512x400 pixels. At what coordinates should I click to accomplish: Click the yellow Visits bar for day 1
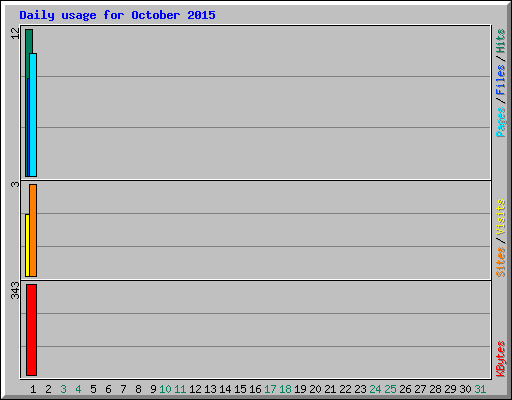27,245
